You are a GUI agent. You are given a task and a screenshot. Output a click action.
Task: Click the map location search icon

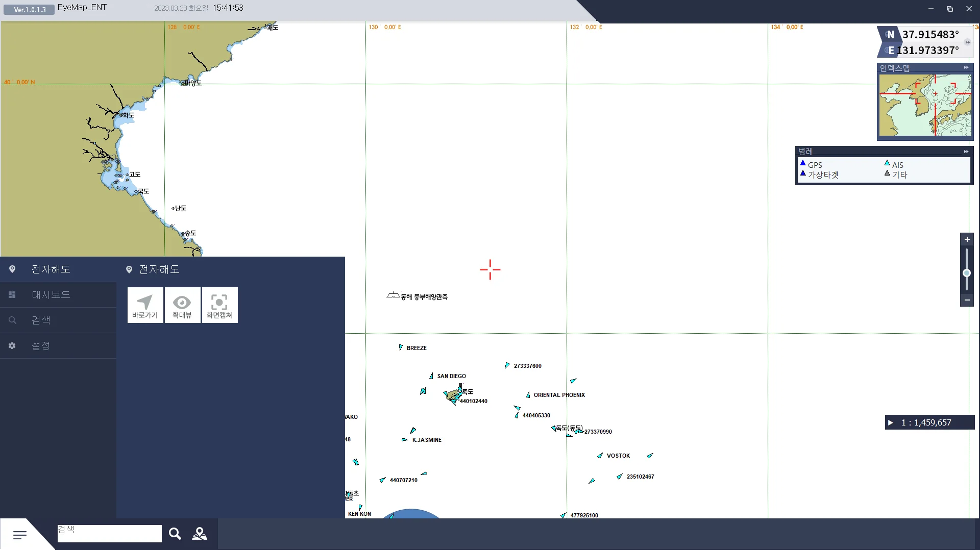click(x=200, y=534)
